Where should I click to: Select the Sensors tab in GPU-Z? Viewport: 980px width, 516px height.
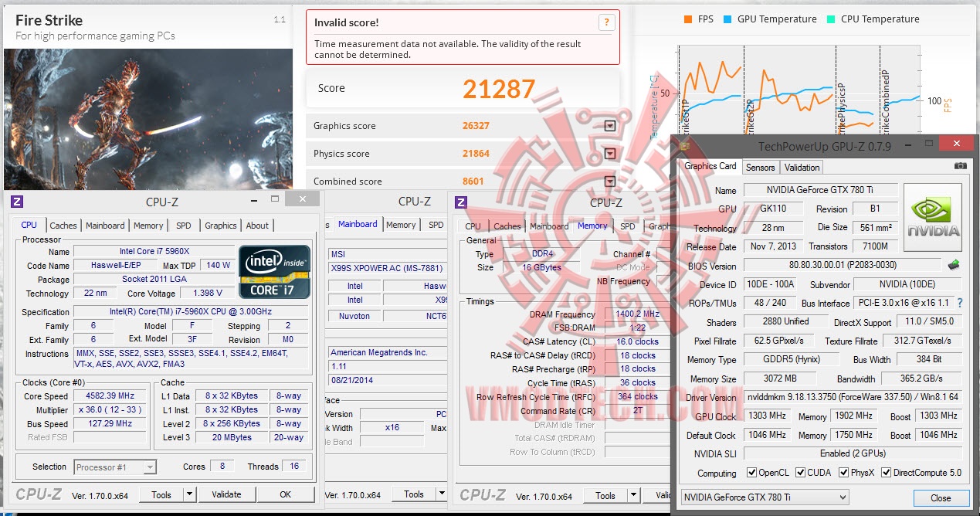[x=761, y=167]
